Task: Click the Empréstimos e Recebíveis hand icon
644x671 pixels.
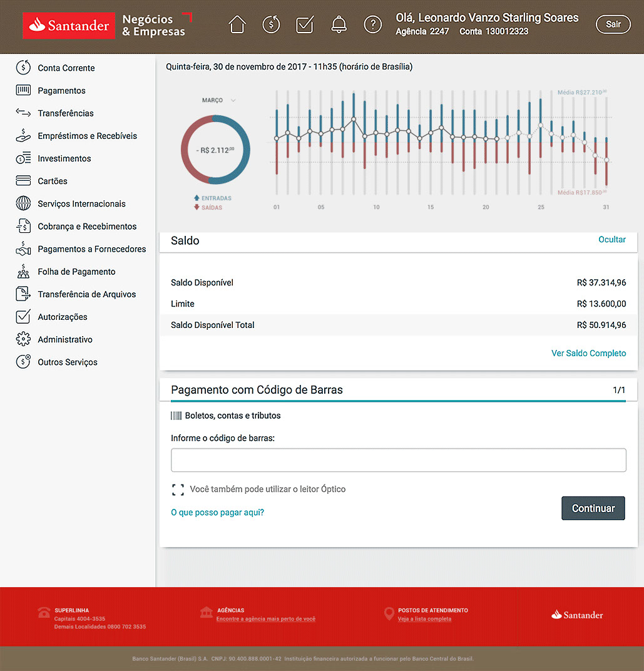Action: 23,135
